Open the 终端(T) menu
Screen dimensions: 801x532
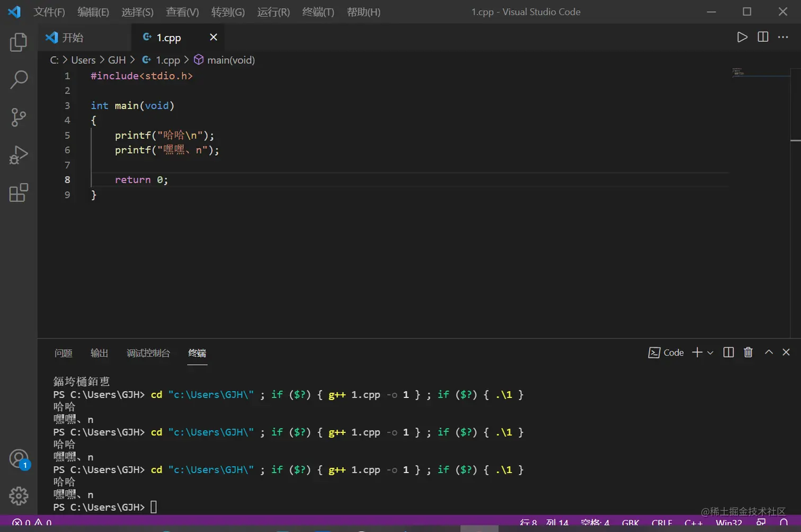coord(318,12)
